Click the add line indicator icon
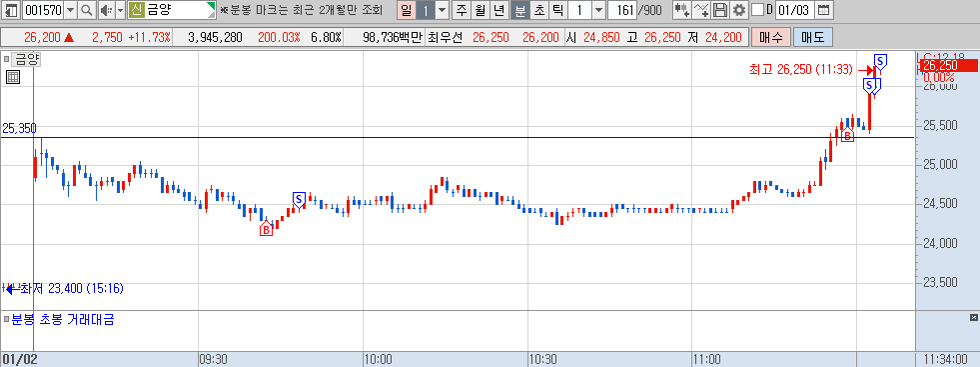 [702, 10]
